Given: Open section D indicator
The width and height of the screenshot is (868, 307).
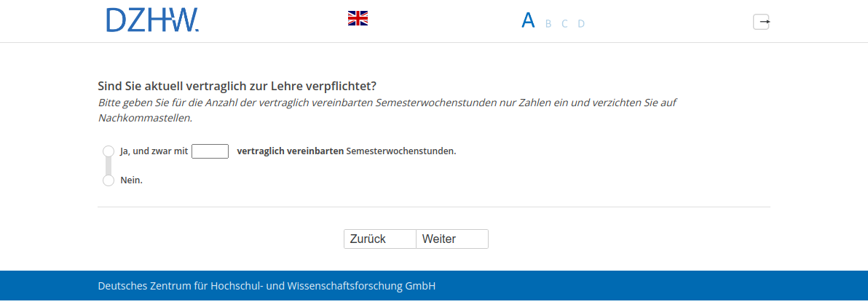Looking at the screenshot, I should pyautogui.click(x=581, y=23).
